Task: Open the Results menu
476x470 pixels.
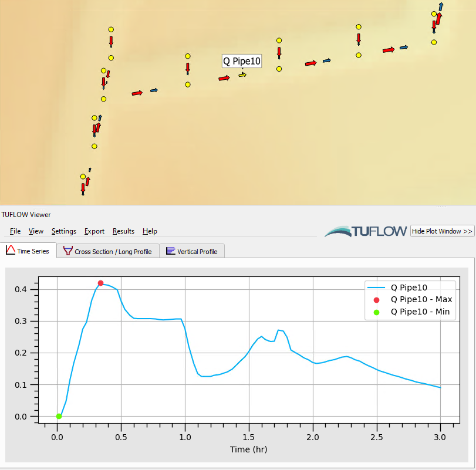Action: [x=123, y=231]
